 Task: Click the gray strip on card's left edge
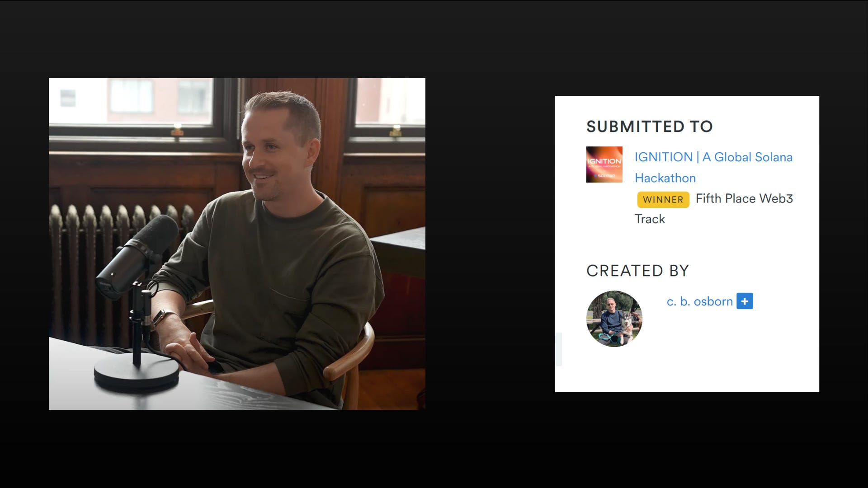click(559, 349)
